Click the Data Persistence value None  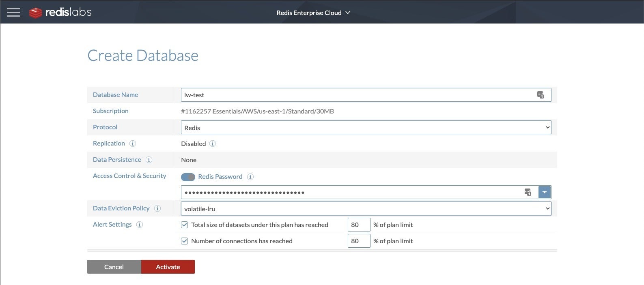click(x=189, y=160)
